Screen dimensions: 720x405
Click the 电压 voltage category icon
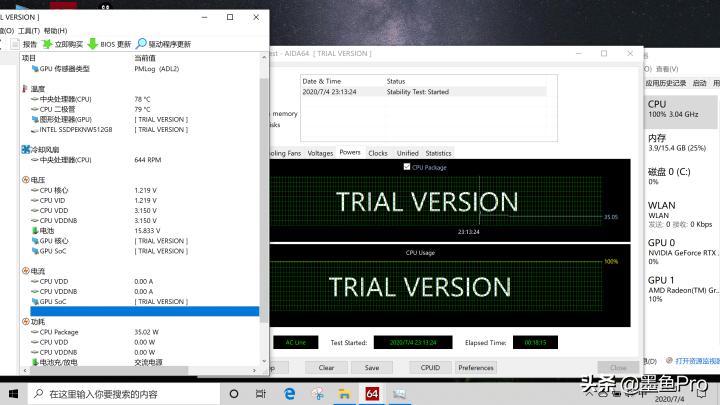[26, 180]
